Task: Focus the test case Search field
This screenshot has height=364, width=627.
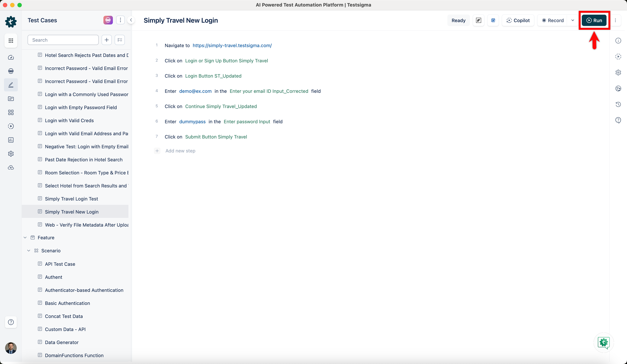Action: point(63,40)
